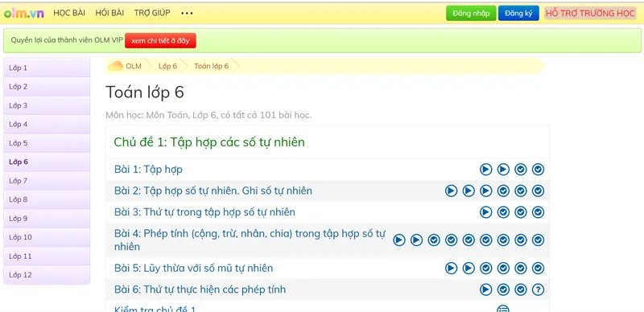Play the video lesson in Bài 3 row
The image size is (644, 312).
click(x=486, y=211)
